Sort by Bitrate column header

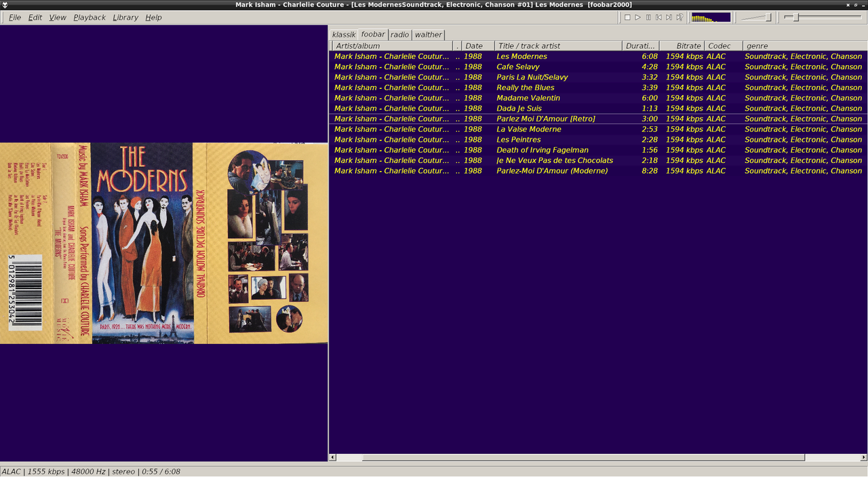coord(682,45)
